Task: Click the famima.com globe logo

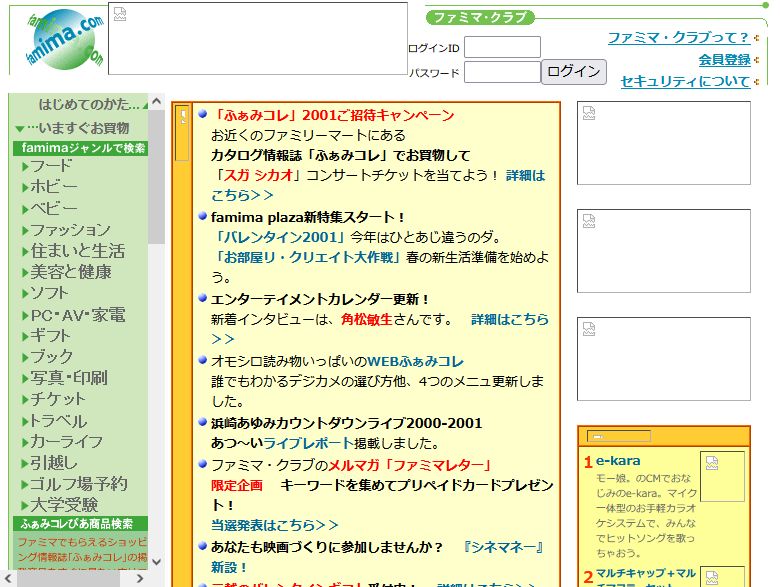Action: pos(65,39)
